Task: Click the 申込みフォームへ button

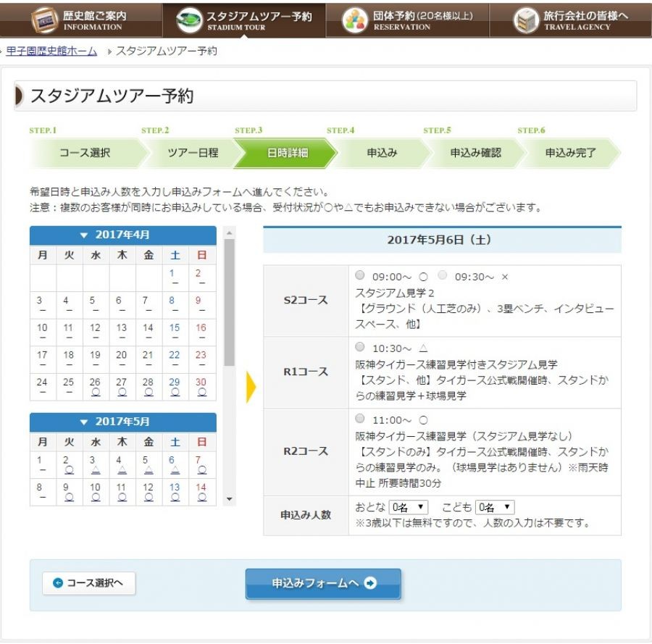Action: [323, 584]
